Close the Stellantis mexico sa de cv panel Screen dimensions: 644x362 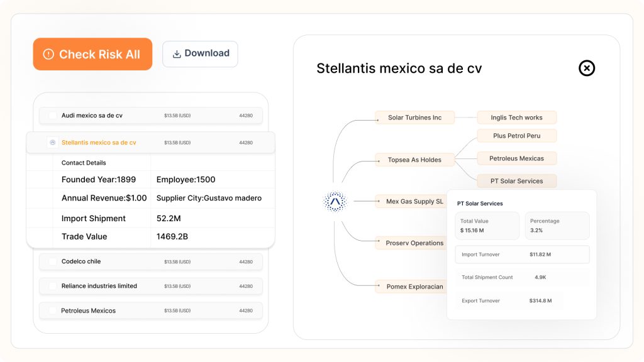click(x=587, y=68)
